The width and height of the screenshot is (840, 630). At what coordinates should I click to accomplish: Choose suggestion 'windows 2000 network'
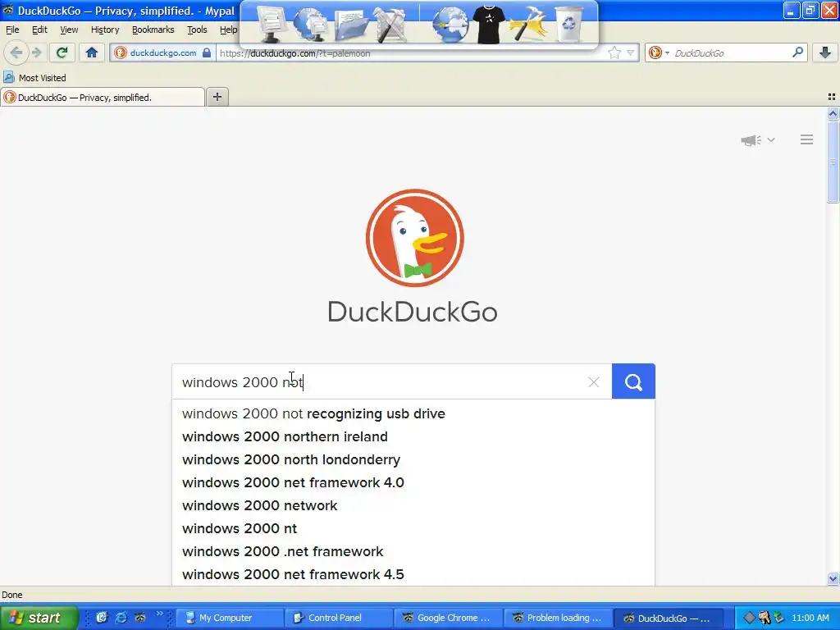tap(413, 505)
